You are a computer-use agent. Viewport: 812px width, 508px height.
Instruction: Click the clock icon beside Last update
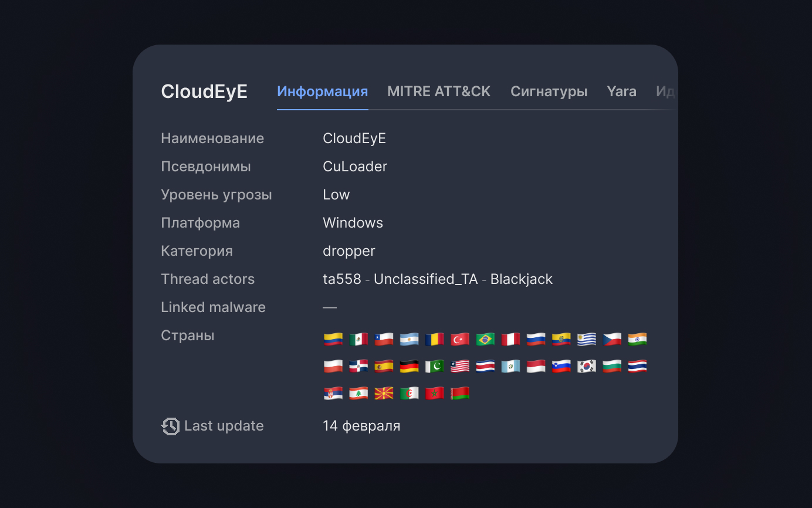170,426
